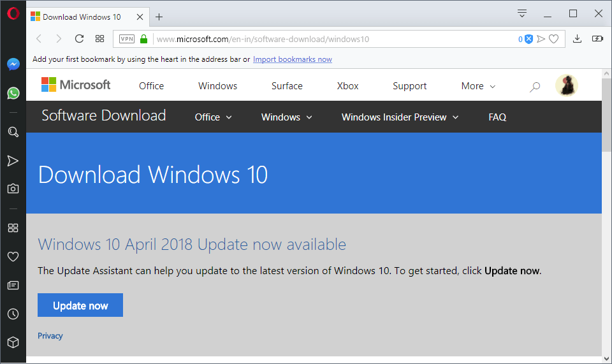This screenshot has height=364, width=612.
Task: Reload the current page
Action: click(79, 39)
